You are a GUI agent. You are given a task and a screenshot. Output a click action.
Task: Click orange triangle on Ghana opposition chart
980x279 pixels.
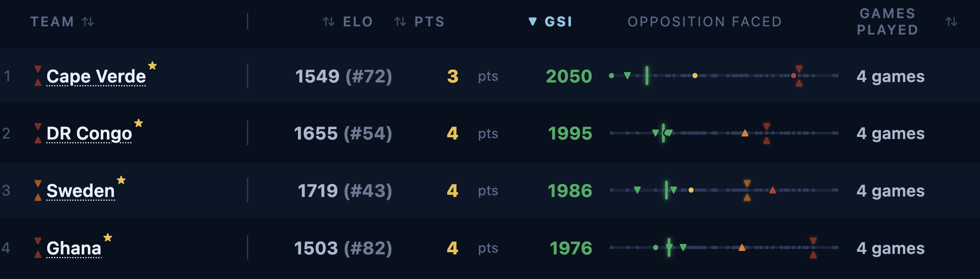coord(742,247)
